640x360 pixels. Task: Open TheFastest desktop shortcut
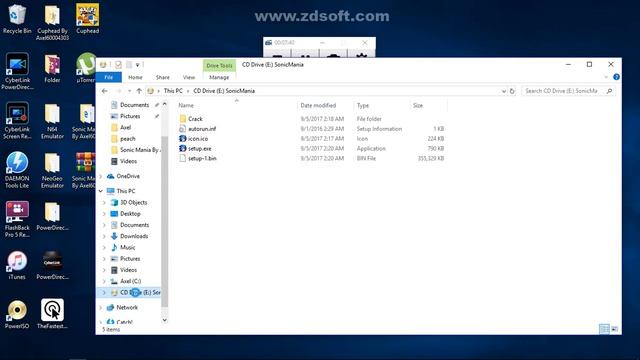[x=52, y=313]
